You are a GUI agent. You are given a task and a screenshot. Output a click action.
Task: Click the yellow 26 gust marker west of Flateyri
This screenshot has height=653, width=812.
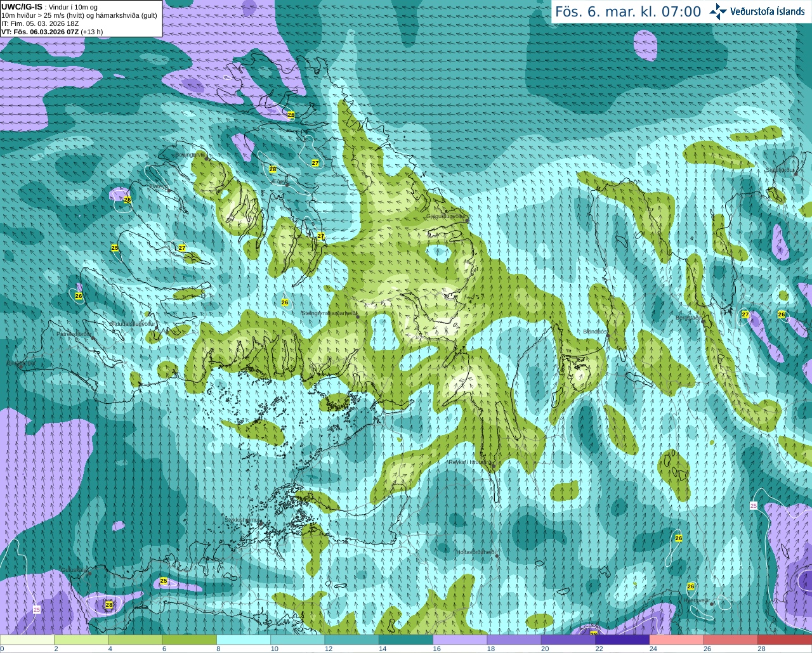(128, 200)
